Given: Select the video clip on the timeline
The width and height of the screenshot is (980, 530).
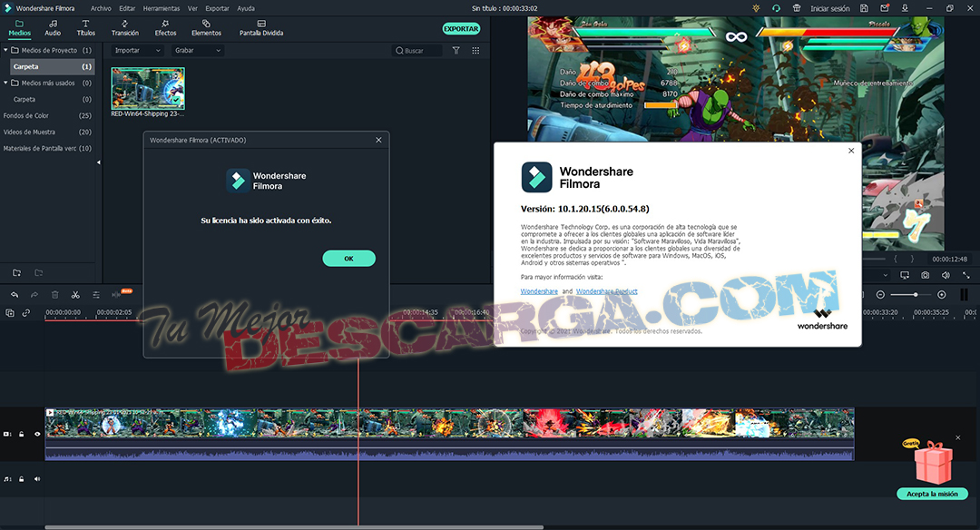Looking at the screenshot, I should 449,434.
